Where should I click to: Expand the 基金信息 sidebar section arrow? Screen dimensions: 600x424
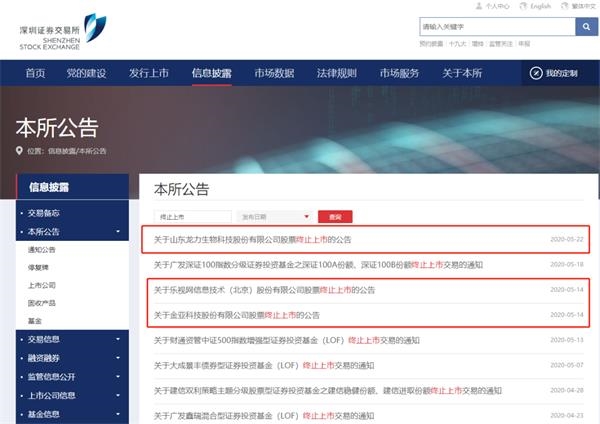118,414
